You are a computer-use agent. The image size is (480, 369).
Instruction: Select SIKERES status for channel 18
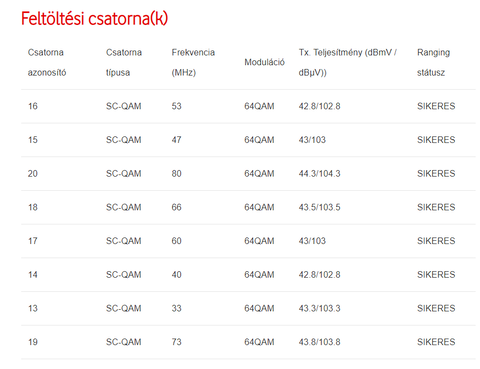point(436,207)
